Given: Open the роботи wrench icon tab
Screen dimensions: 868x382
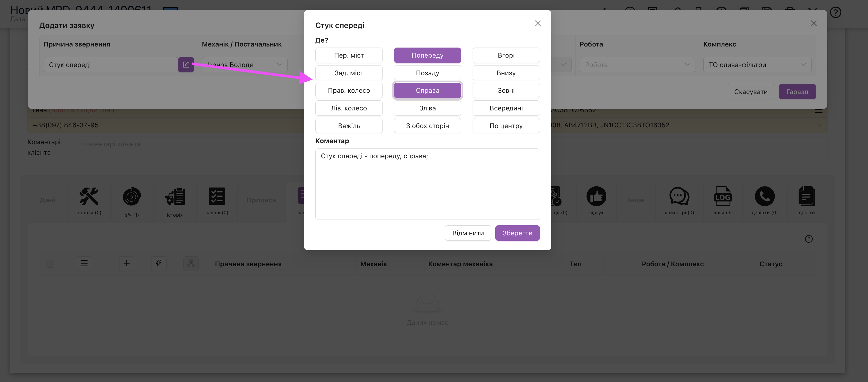Looking at the screenshot, I should 89,196.
